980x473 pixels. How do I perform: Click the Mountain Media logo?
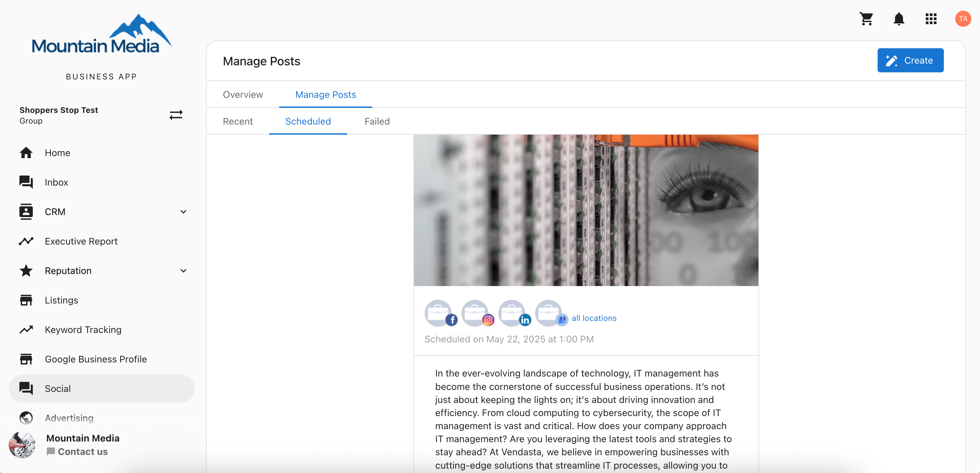pyautogui.click(x=101, y=34)
